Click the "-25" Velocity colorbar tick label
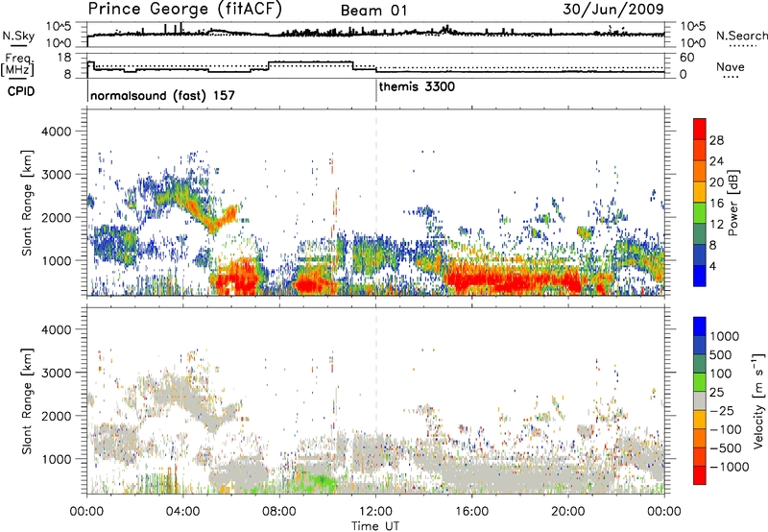This screenshot has height=532, width=768. pyautogui.click(x=723, y=410)
